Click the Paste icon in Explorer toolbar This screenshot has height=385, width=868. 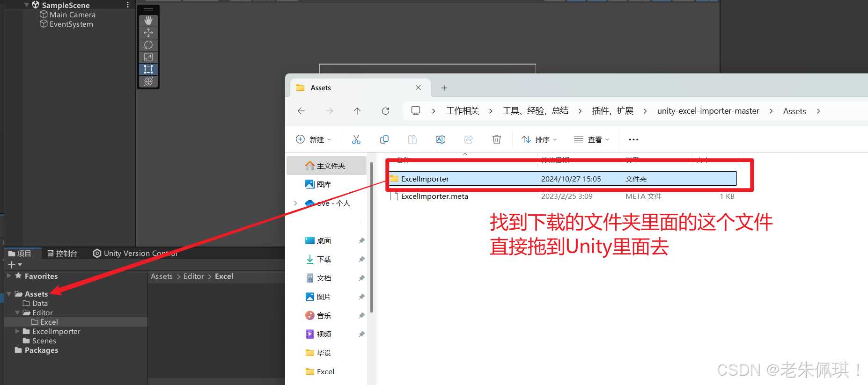412,139
